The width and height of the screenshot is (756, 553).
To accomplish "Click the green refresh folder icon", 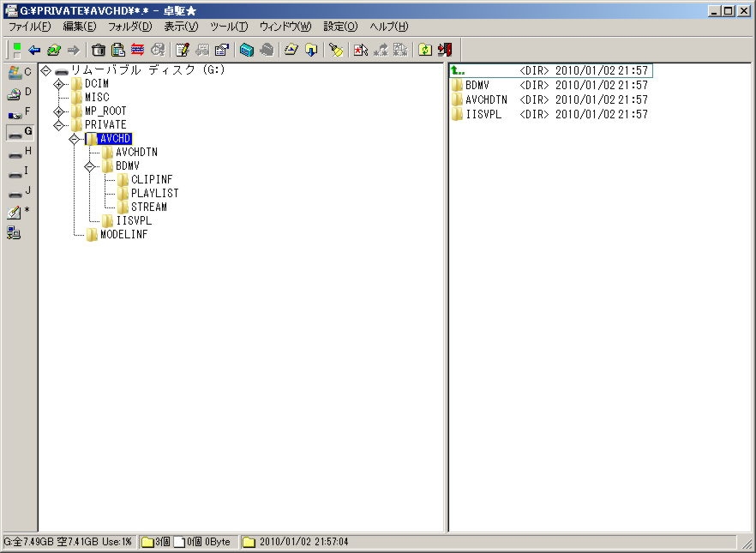I will pyautogui.click(x=424, y=50).
